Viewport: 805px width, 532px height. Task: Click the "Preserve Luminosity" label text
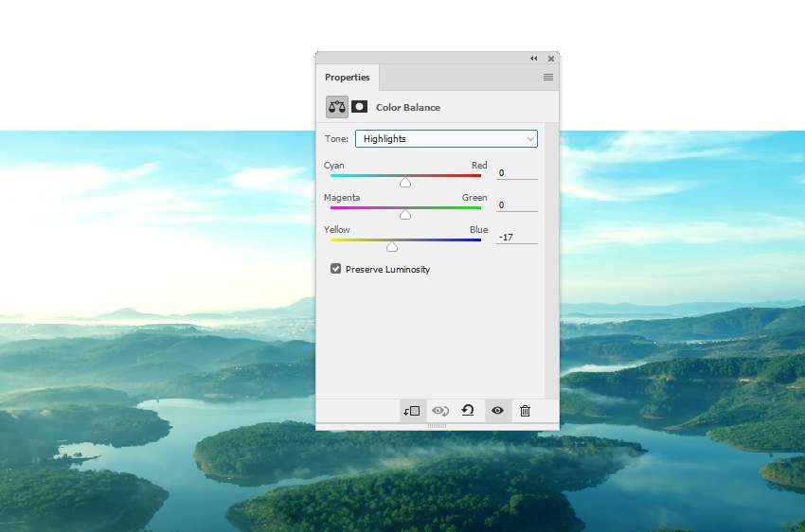point(387,270)
